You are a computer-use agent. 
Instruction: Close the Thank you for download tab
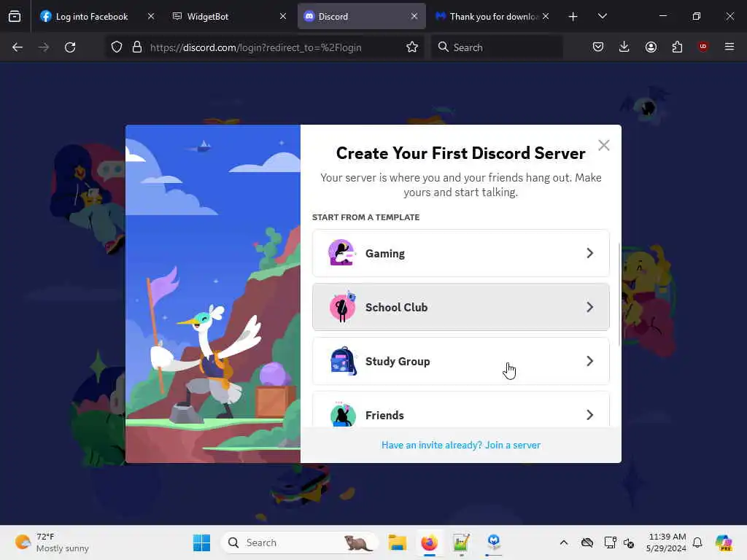coord(546,16)
